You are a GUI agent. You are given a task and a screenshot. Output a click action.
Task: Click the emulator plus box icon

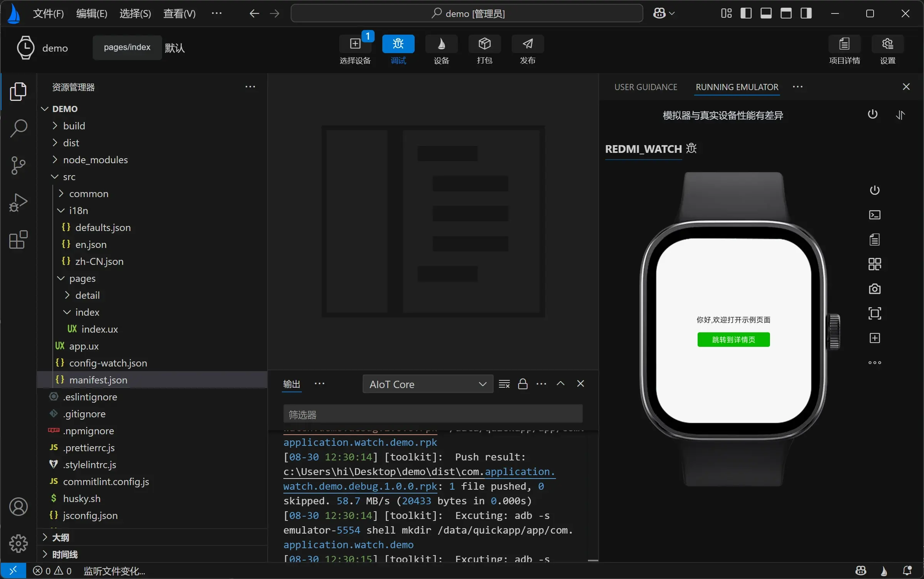click(875, 338)
